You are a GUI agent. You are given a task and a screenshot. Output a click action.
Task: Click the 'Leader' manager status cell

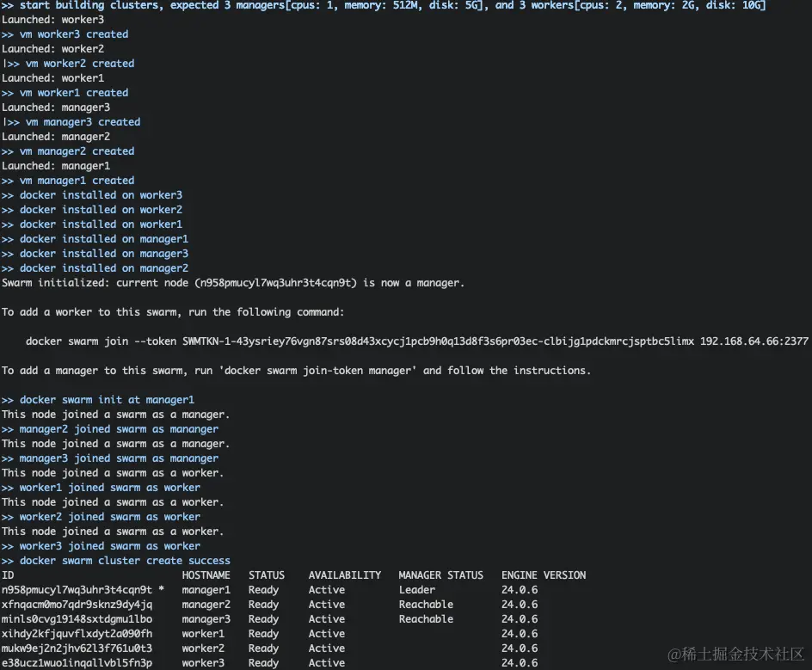point(417,590)
